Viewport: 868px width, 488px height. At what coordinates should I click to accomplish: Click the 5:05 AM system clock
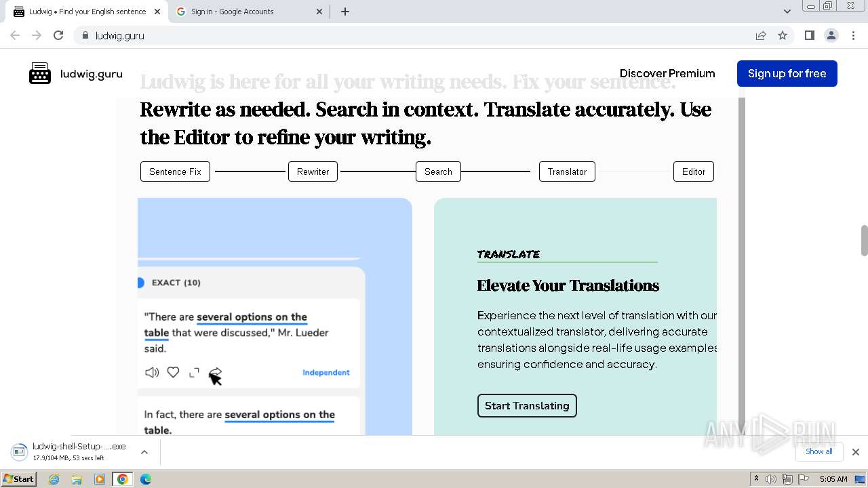pyautogui.click(x=833, y=479)
